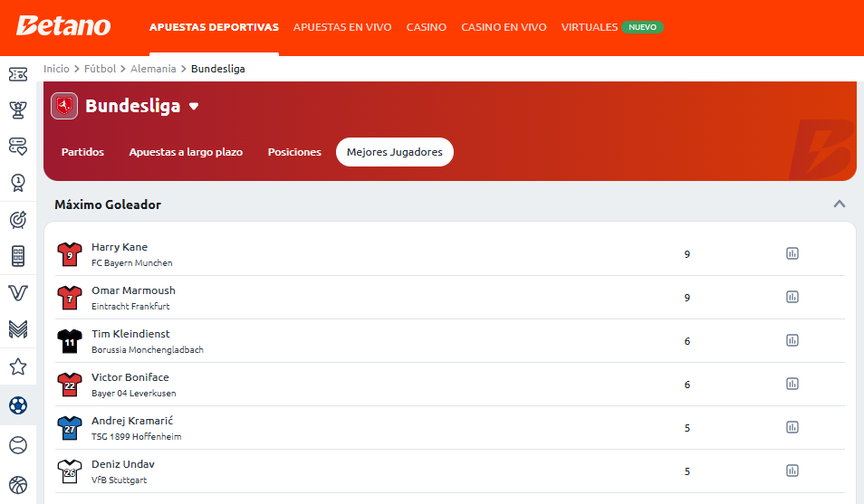Click Harry Kane's goal count 9
This screenshot has height=504, width=864.
pyautogui.click(x=687, y=254)
